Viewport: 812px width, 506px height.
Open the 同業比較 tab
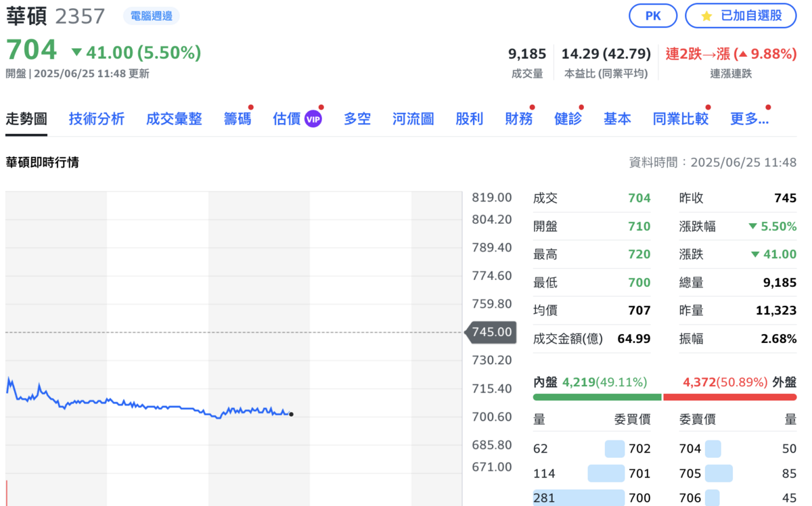pos(680,118)
